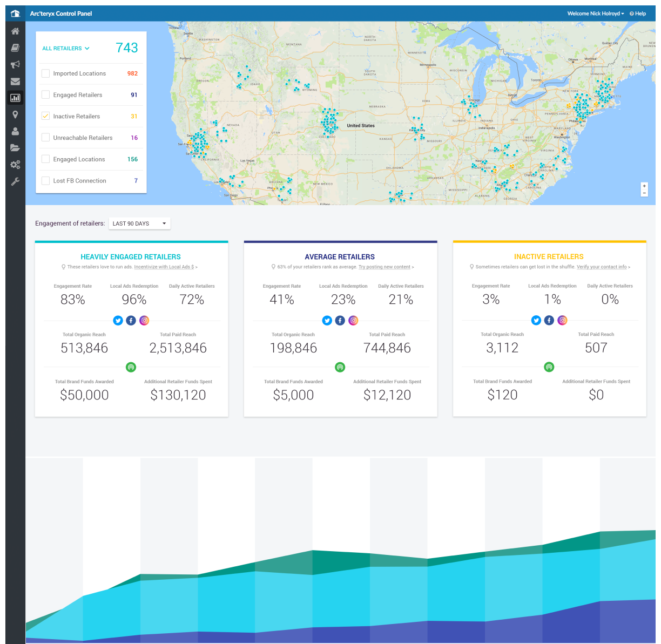Check the Engaged Retailers checkbox

click(46, 94)
